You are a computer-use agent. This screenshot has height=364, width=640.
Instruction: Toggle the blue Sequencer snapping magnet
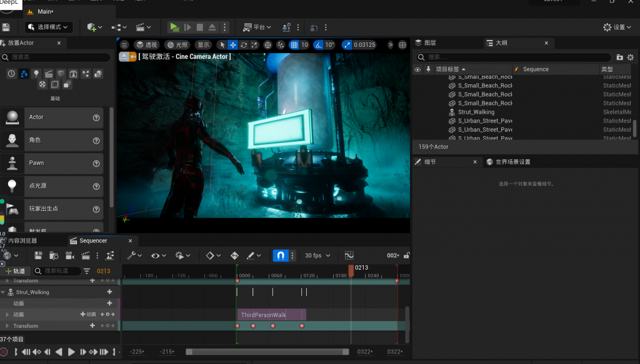click(x=281, y=255)
